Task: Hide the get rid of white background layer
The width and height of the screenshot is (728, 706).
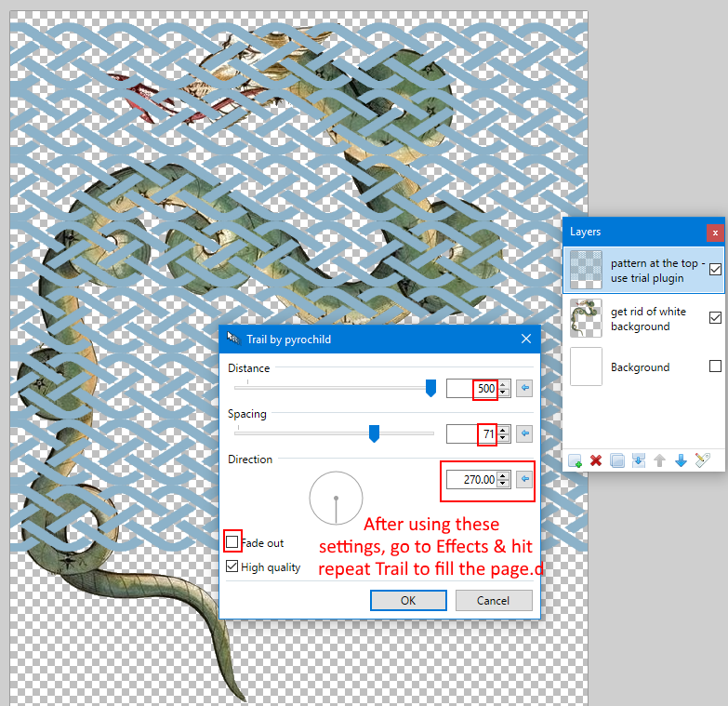Action: [x=715, y=318]
